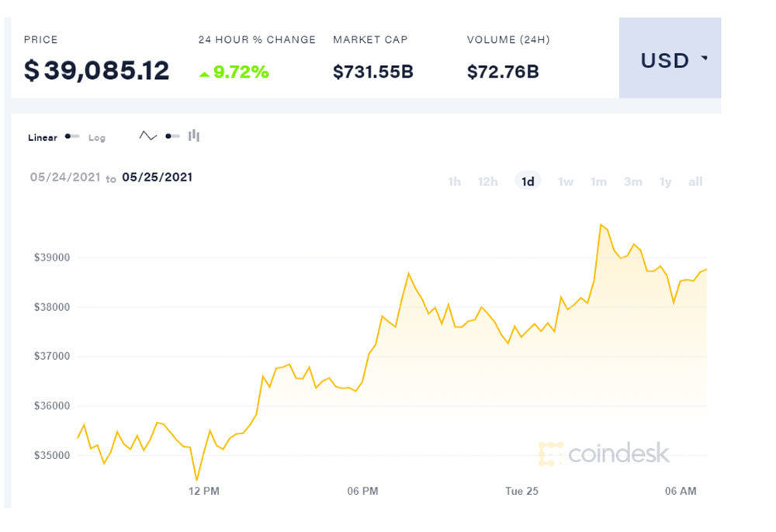Show the all-time price chart
This screenshot has width=776, height=532.
695,181
